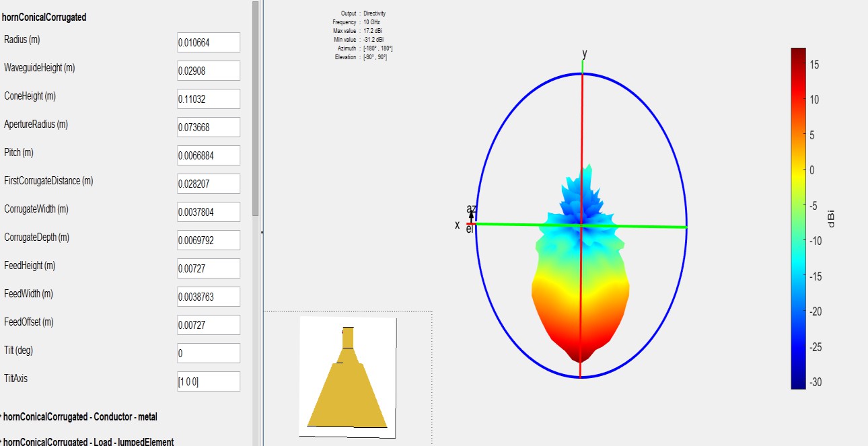
Task: Expand the hornConicalCorrugated Load lumpedElement section
Action: pyautogui.click(x=87, y=442)
